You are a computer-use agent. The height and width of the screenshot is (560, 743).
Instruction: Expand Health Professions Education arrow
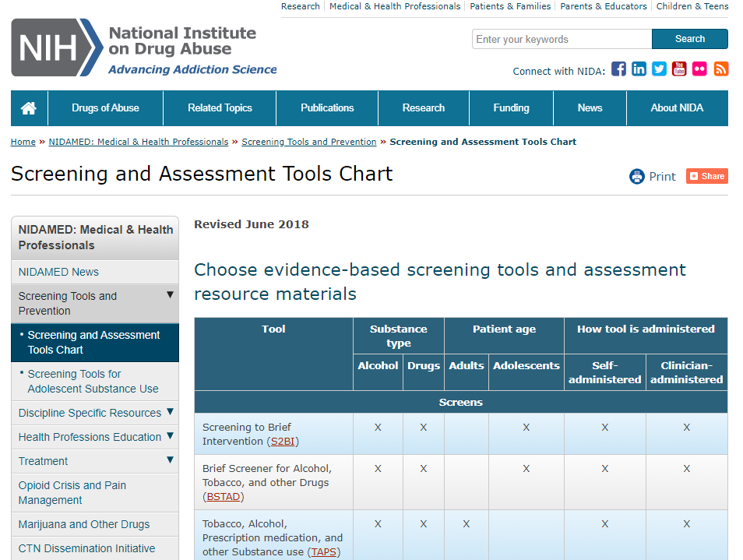(170, 436)
